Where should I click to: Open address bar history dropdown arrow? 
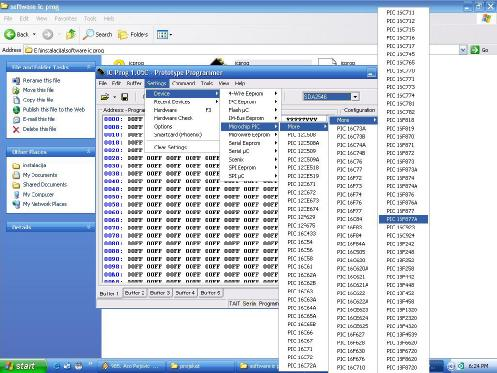(463, 50)
